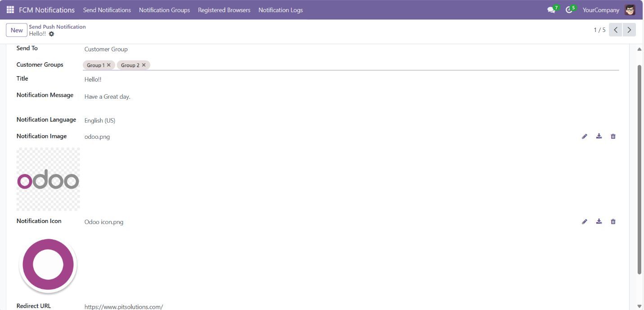Open the messages panel with 7 unread

(x=551, y=9)
